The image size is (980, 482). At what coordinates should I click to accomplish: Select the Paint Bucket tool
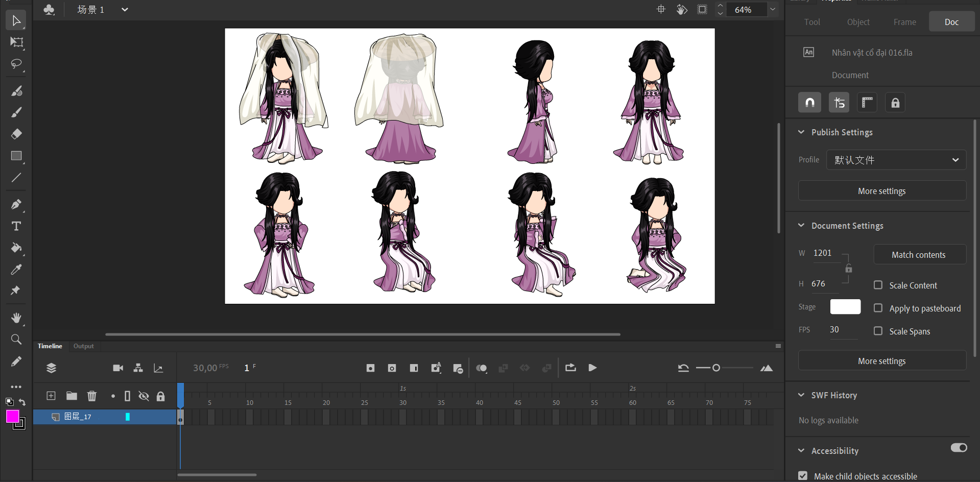coord(16,248)
